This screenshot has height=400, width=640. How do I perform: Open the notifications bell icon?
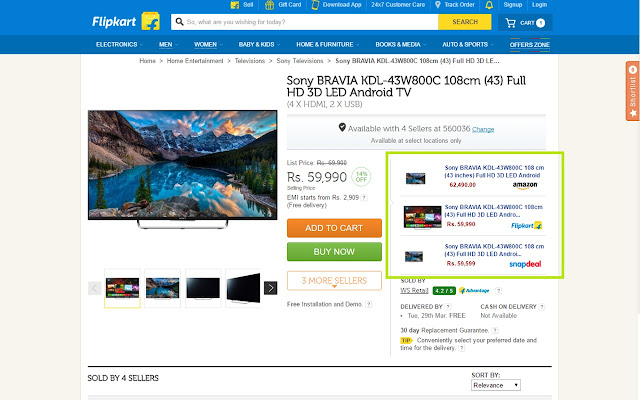click(x=489, y=5)
